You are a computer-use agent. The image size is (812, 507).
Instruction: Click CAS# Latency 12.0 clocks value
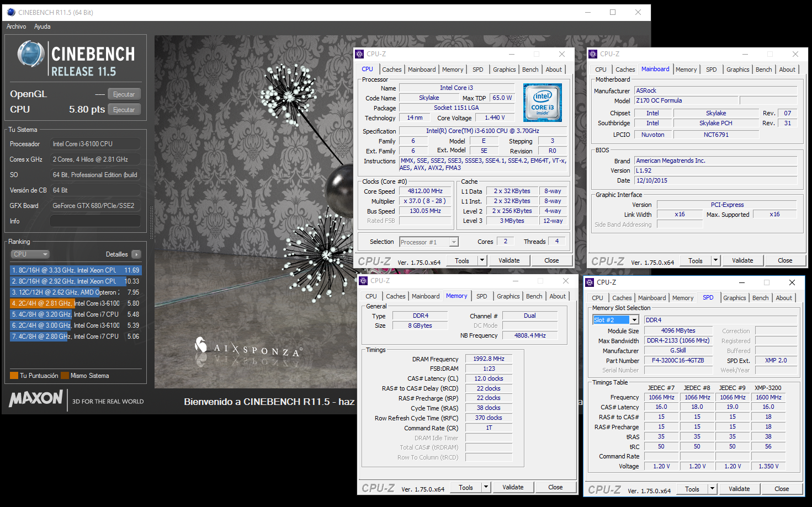click(489, 378)
